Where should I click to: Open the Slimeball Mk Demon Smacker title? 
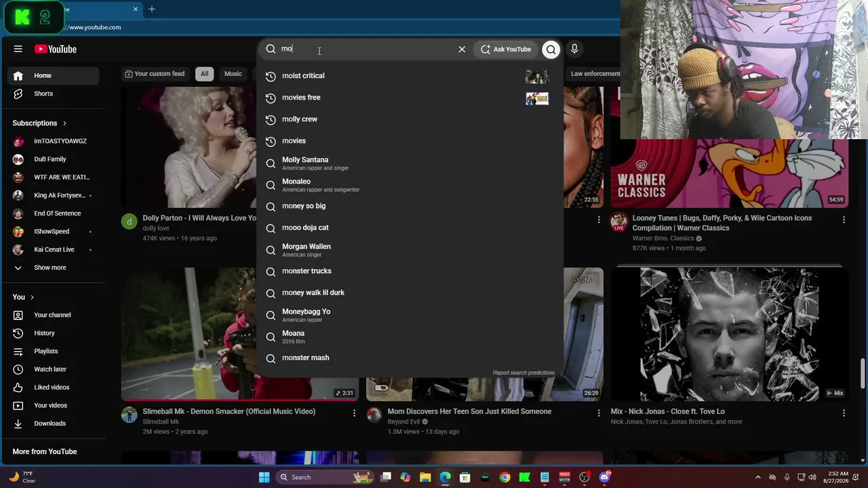tap(229, 411)
